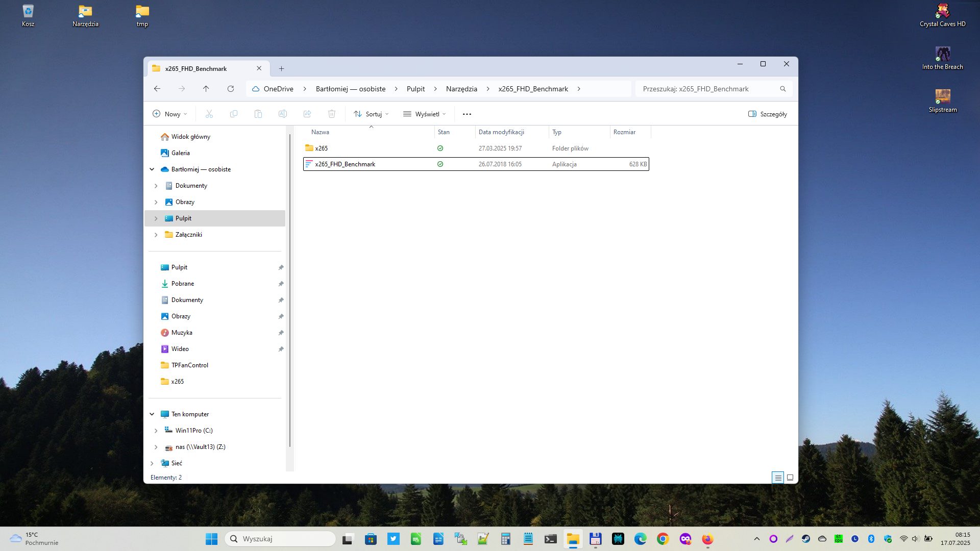Click the Nowy button
Screen dimensions: 980x551
(170, 114)
